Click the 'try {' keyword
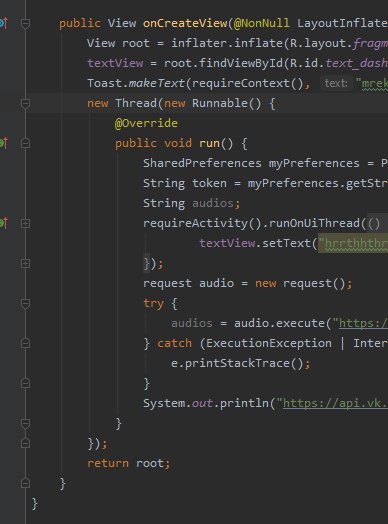 pyautogui.click(x=160, y=303)
